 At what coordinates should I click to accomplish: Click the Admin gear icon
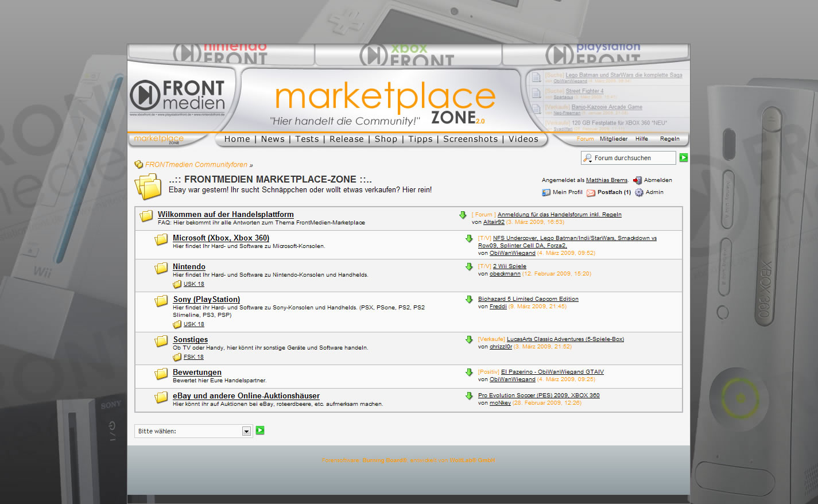(639, 193)
